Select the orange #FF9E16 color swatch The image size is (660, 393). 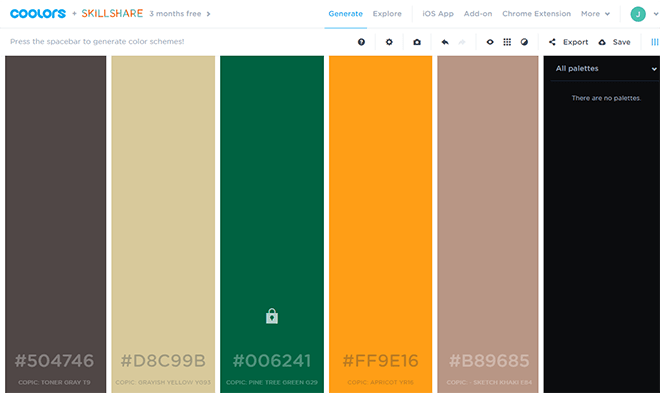(x=381, y=202)
